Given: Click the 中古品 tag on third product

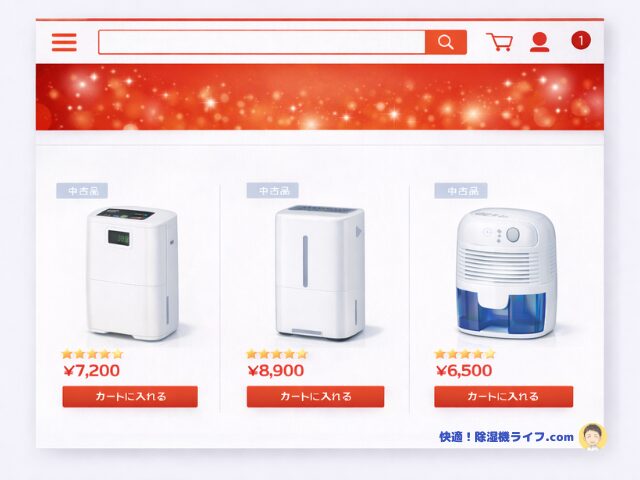Looking at the screenshot, I should pos(461,191).
